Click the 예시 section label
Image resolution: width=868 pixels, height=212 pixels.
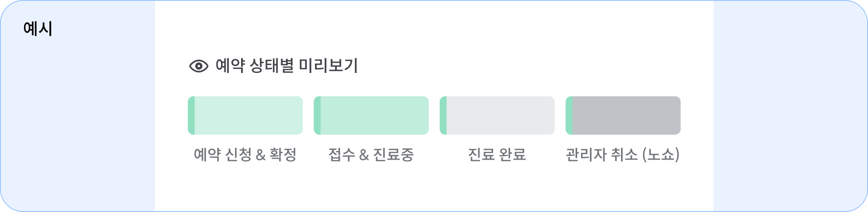click(x=38, y=28)
